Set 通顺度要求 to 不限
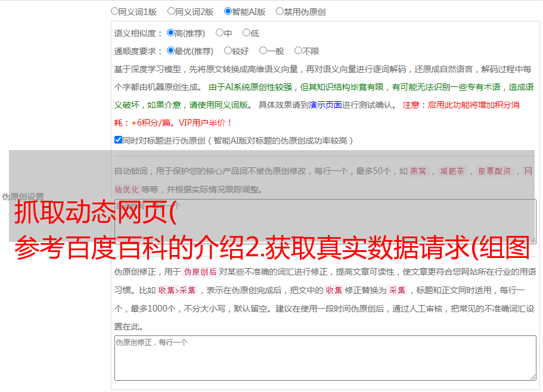Screen dimensions: 543x392 point(298,51)
